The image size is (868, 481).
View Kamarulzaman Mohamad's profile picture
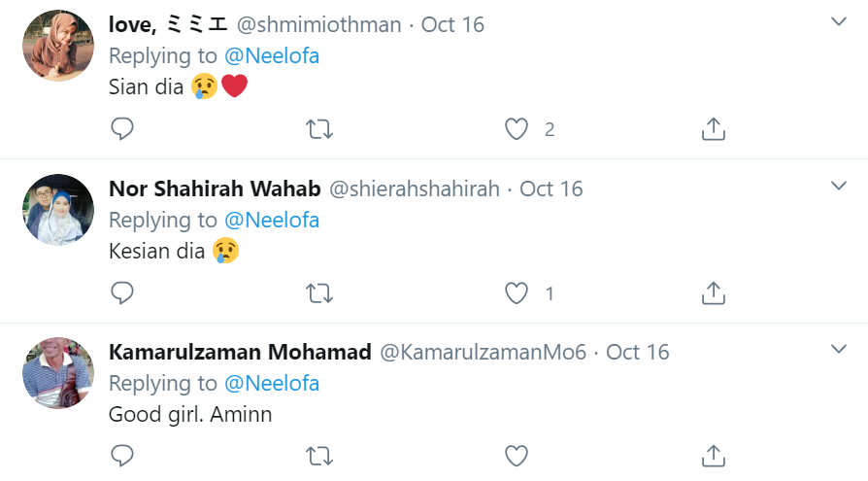(x=58, y=372)
